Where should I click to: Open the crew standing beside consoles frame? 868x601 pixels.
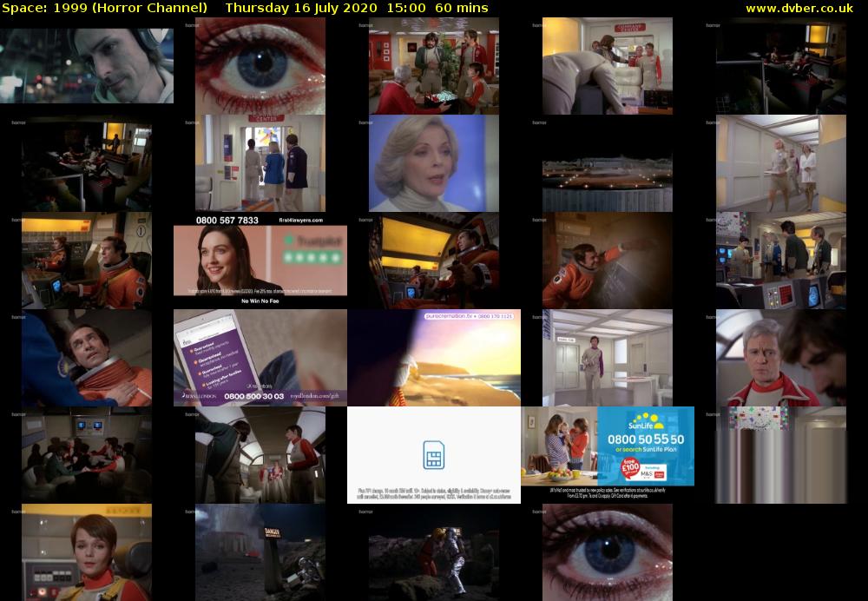coord(780,261)
